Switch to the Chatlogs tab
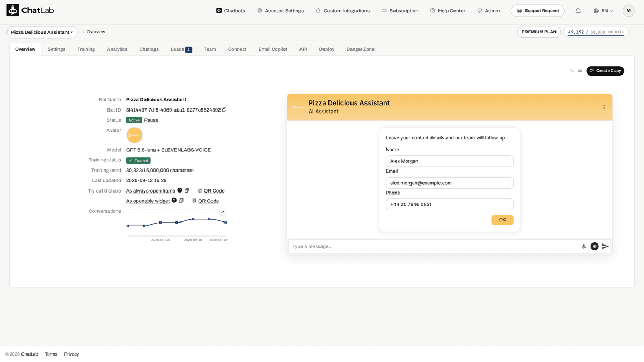The image size is (644, 362). click(149, 49)
